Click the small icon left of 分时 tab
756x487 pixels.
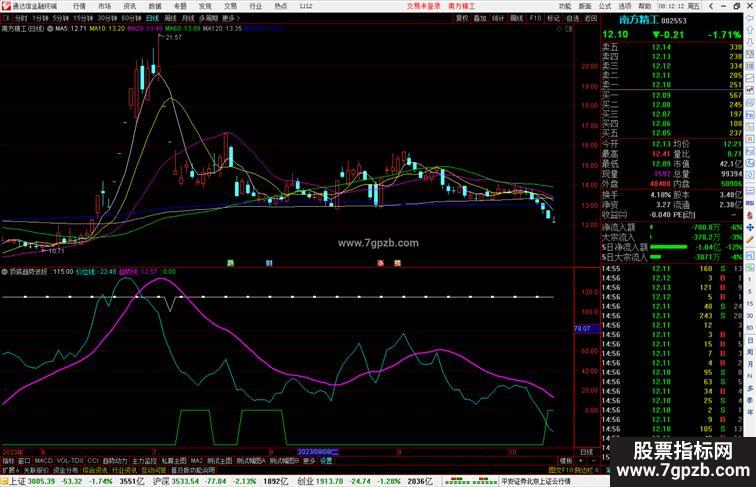[x=6, y=18]
